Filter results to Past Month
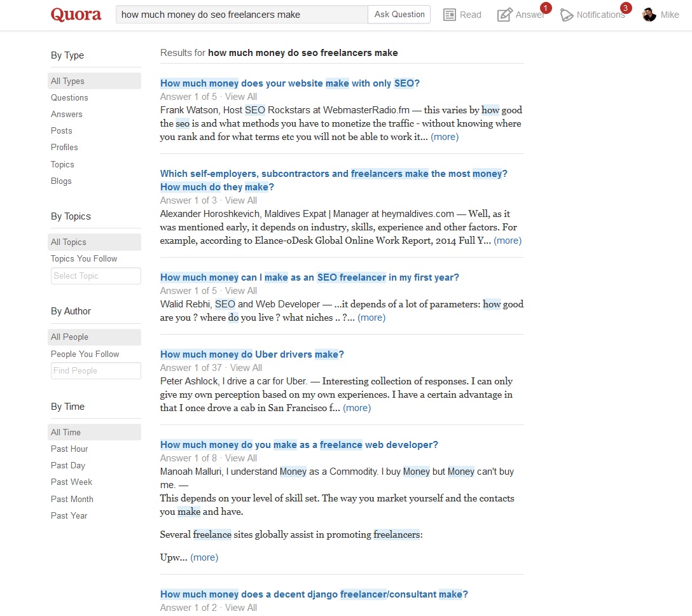692x616 pixels. (72, 500)
